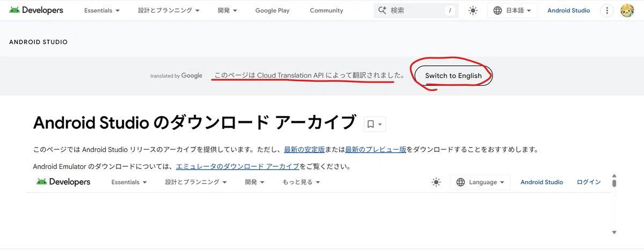Follow the エミュレータのダウンロード アーカイブ link
The width and height of the screenshot is (644, 251).
[238, 166]
